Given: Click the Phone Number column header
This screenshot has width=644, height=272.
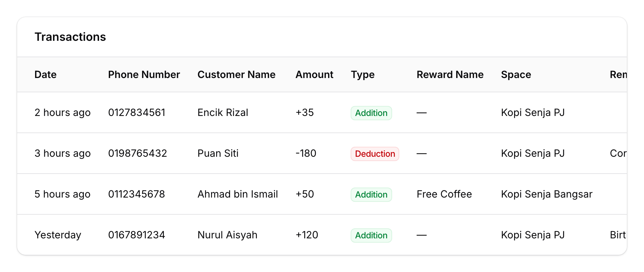Looking at the screenshot, I should pos(144,74).
